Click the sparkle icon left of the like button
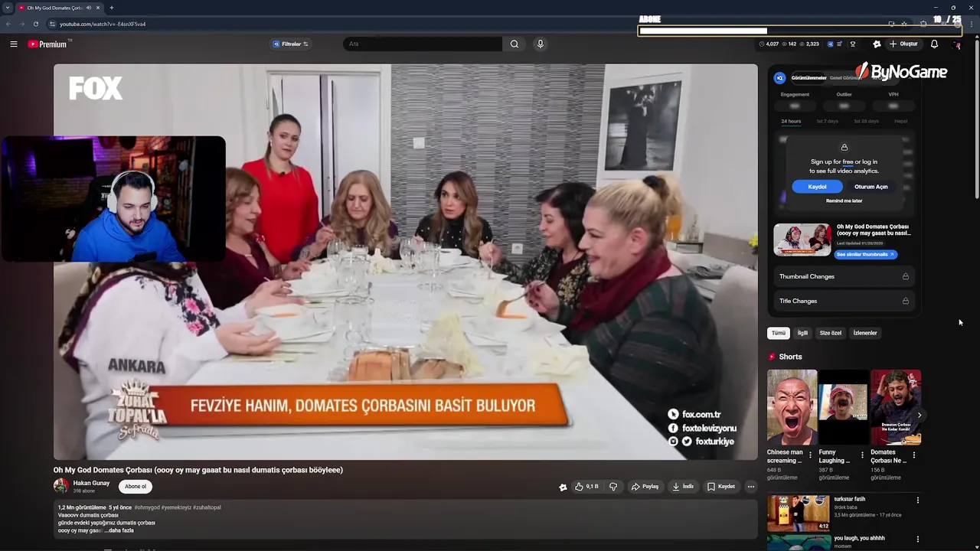The width and height of the screenshot is (980, 551). (563, 487)
